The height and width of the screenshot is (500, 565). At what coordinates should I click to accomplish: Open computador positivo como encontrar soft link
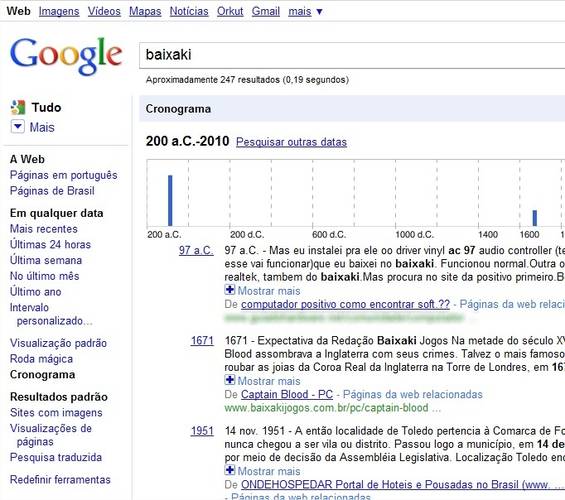(x=346, y=304)
